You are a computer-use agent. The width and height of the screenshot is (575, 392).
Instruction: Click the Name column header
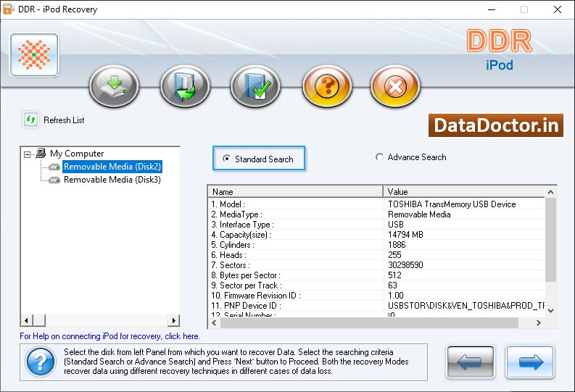click(x=296, y=191)
